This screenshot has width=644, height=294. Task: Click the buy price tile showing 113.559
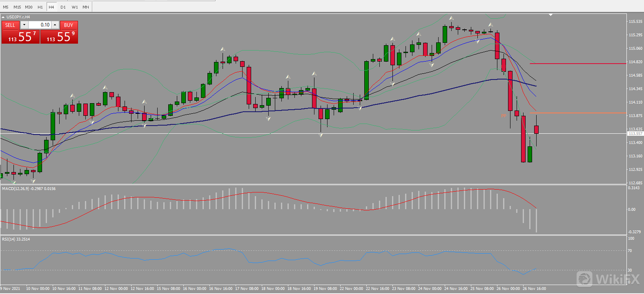coord(59,37)
